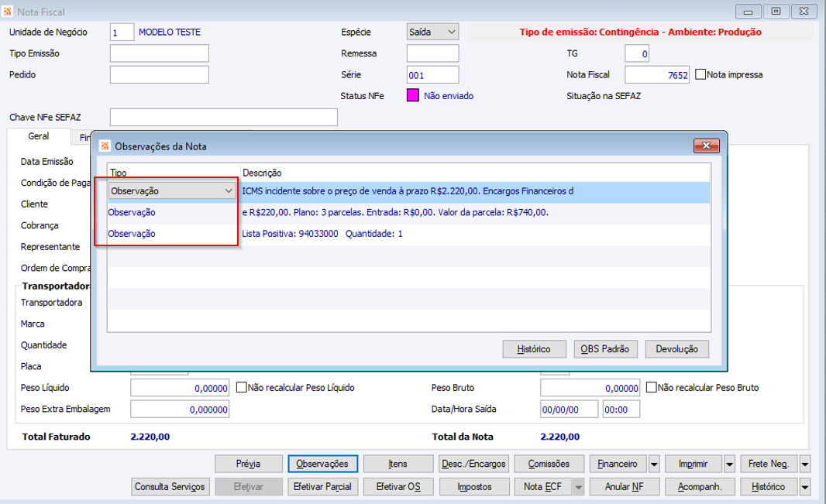Image resolution: width=826 pixels, height=504 pixels.
Task: Expand the Frete Neg. dropdown arrow
Action: click(805, 464)
